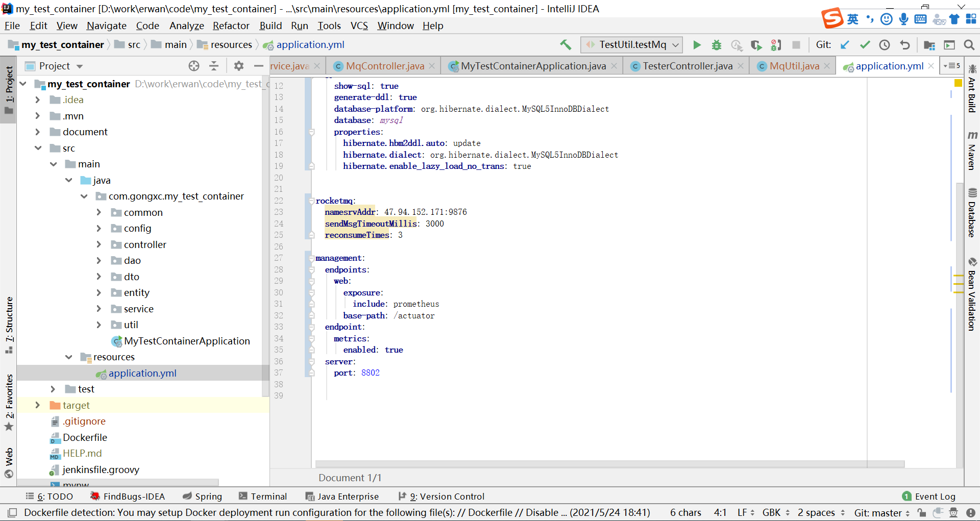Open the Maven side panel
Viewport: 980px width, 521px height.
(972, 150)
